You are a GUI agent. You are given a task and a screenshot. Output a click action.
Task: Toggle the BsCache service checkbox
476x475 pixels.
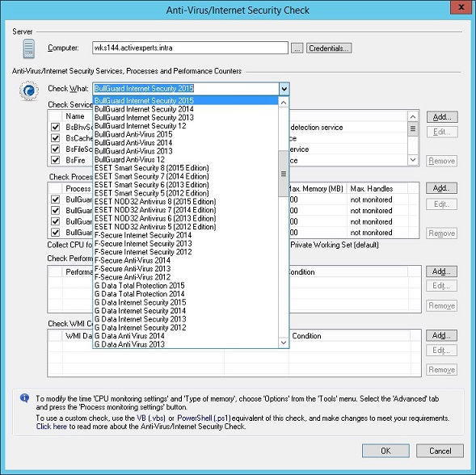(x=55, y=138)
